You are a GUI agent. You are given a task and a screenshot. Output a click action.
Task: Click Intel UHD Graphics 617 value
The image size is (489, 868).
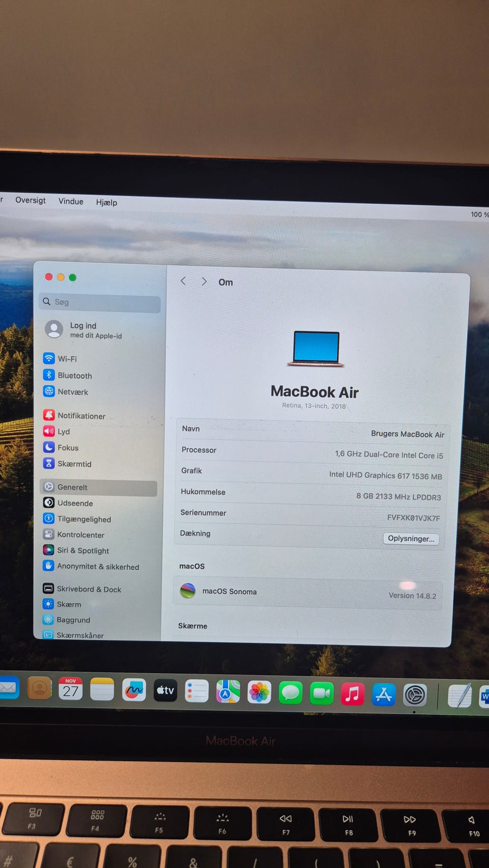(386, 475)
